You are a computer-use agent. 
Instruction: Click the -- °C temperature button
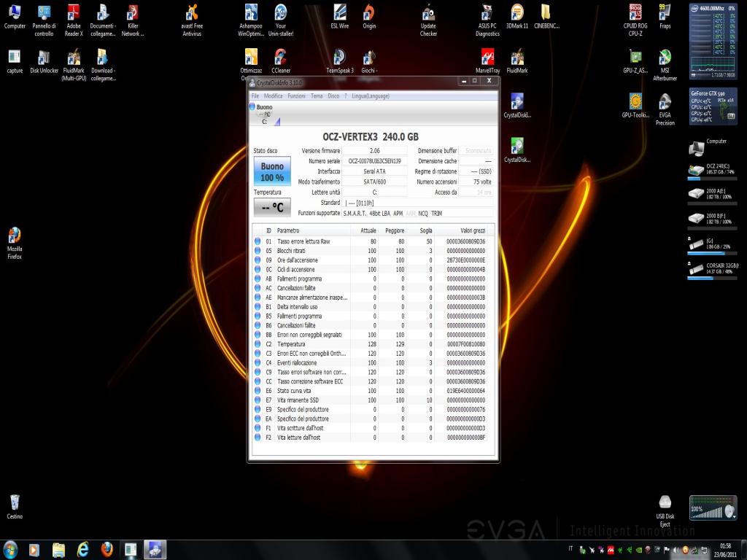pos(272,207)
